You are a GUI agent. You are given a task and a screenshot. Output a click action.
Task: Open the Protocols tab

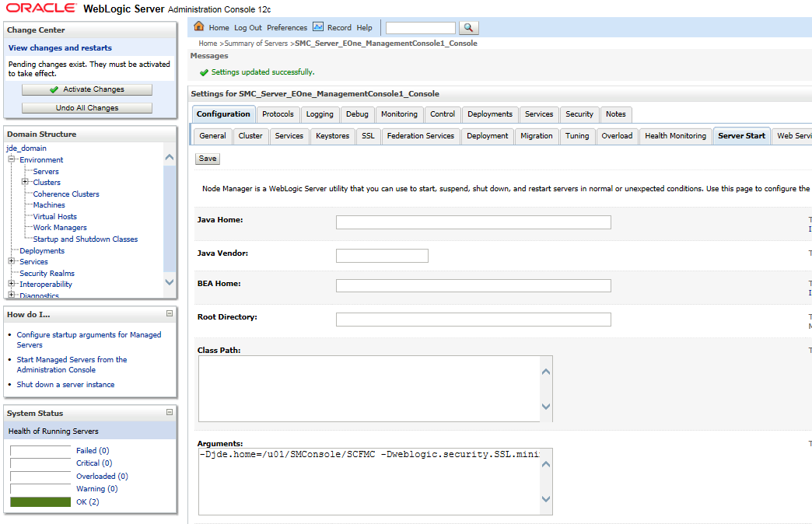coord(278,114)
